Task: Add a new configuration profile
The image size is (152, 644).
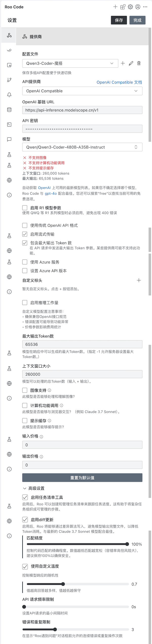Action: [x=123, y=63]
